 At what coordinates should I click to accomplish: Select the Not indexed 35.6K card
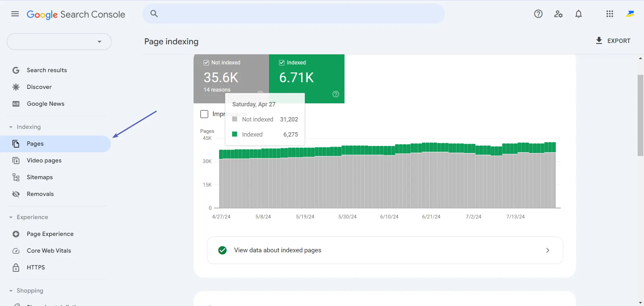pos(231,79)
